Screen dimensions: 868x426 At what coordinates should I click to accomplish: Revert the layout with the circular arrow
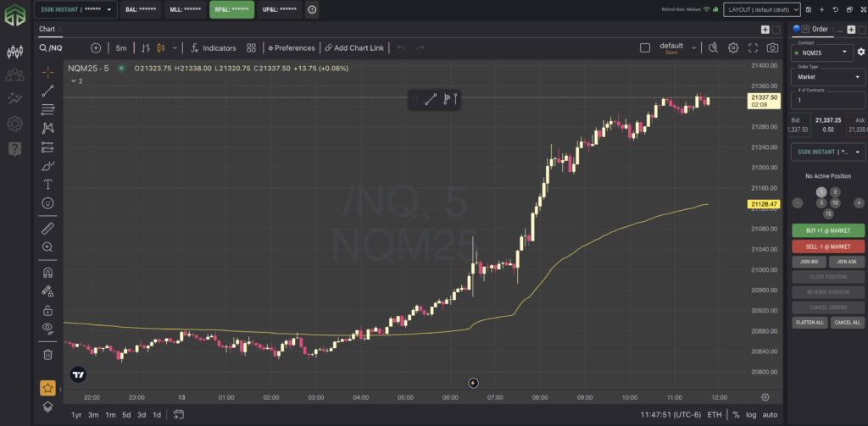tap(835, 9)
